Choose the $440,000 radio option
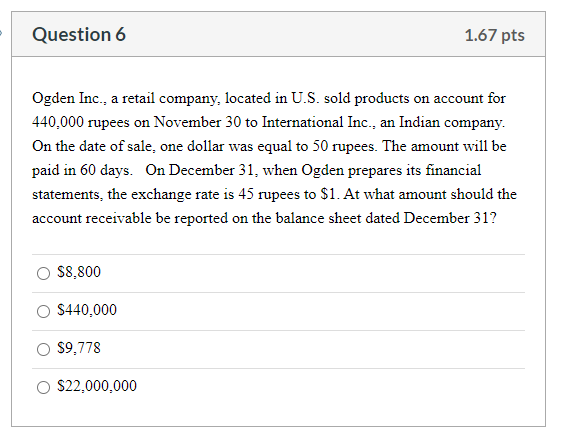Viewport: 575px width, 434px height. click(43, 311)
